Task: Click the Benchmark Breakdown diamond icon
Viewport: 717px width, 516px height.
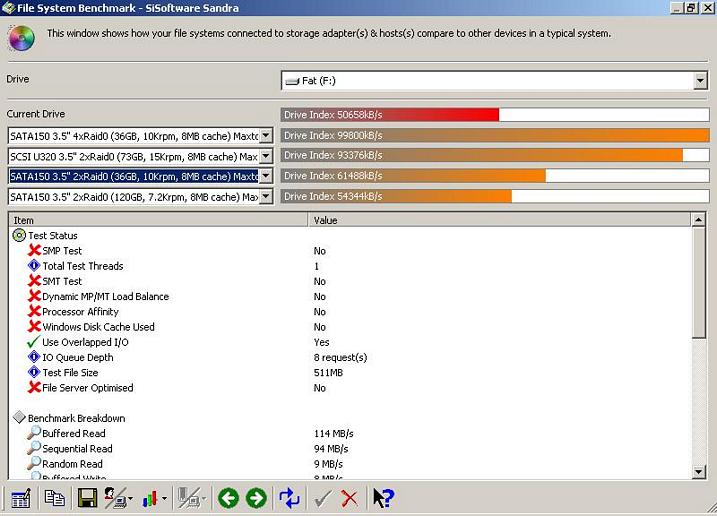Action: (19, 417)
